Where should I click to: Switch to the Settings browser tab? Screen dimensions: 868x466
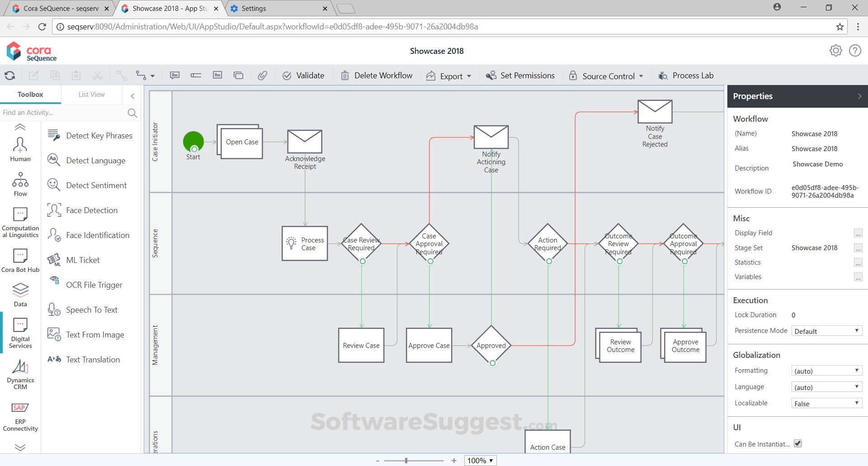point(253,8)
